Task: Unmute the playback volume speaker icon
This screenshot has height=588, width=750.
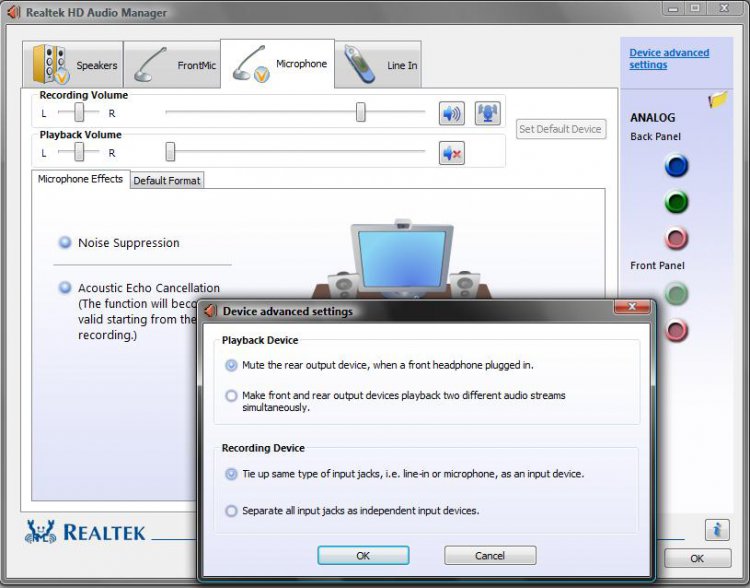Action: [452, 153]
